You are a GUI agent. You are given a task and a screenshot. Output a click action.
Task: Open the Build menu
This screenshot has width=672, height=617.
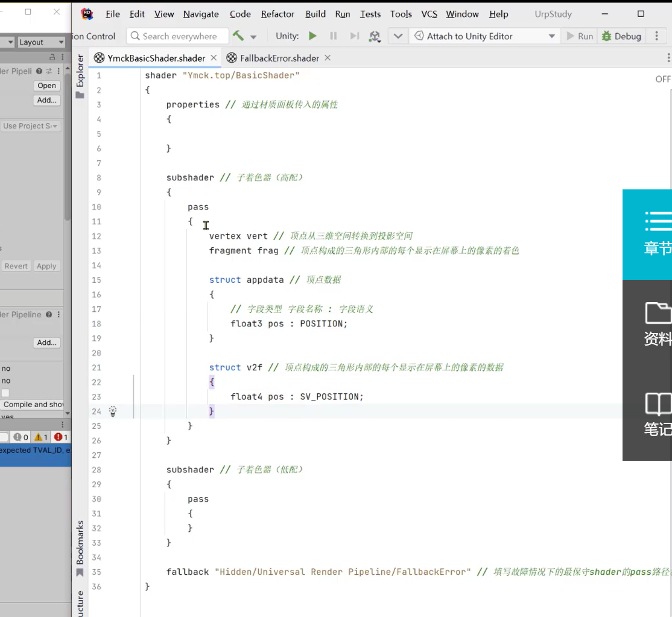coord(315,14)
